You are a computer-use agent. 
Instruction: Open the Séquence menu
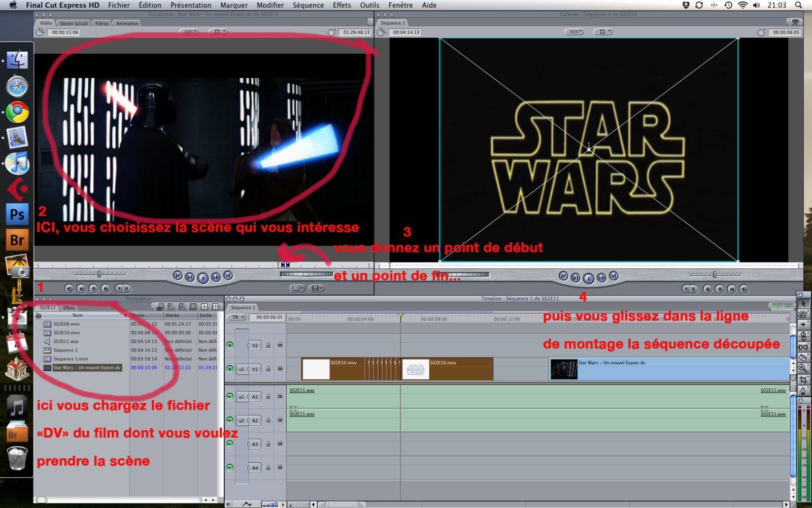pyautogui.click(x=308, y=5)
